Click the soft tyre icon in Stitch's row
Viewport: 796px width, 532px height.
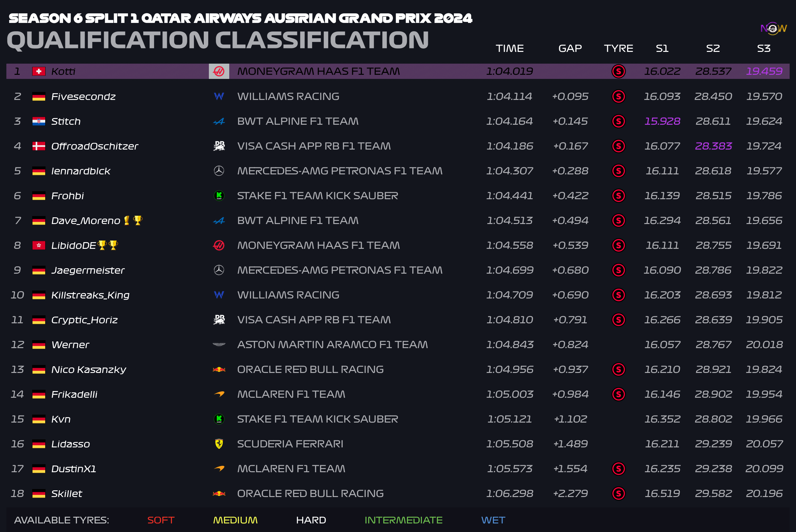618,121
